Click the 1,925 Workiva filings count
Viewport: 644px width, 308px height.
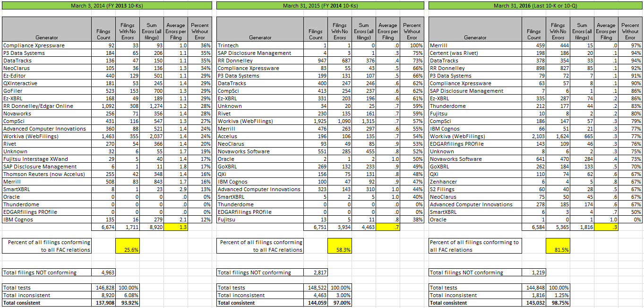pyautogui.click(x=316, y=121)
